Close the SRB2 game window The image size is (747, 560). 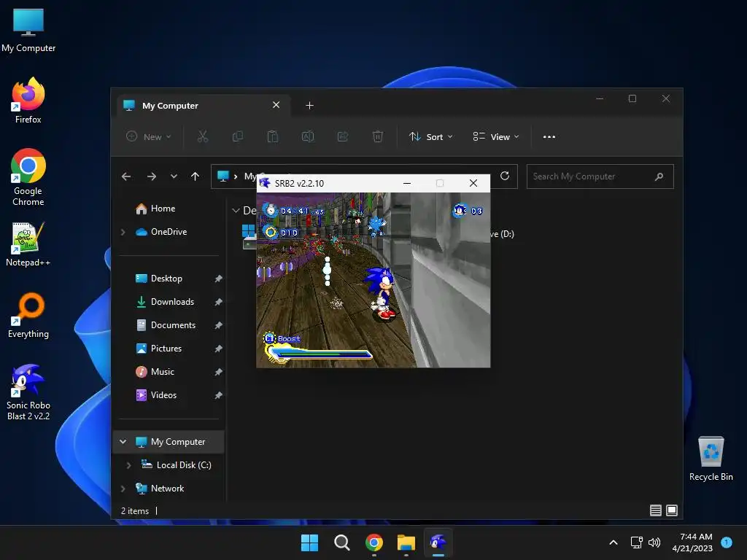[x=473, y=183]
